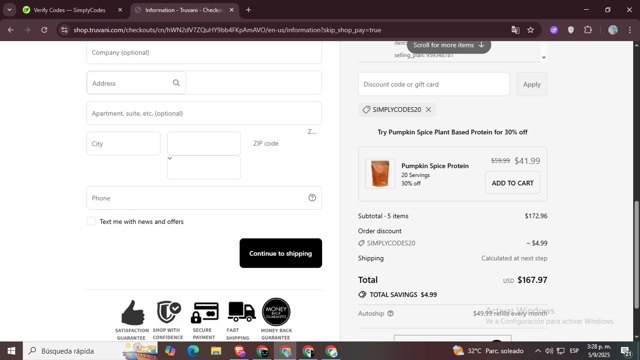
Task: Close the Information - Truvani tab
Action: 231,10
